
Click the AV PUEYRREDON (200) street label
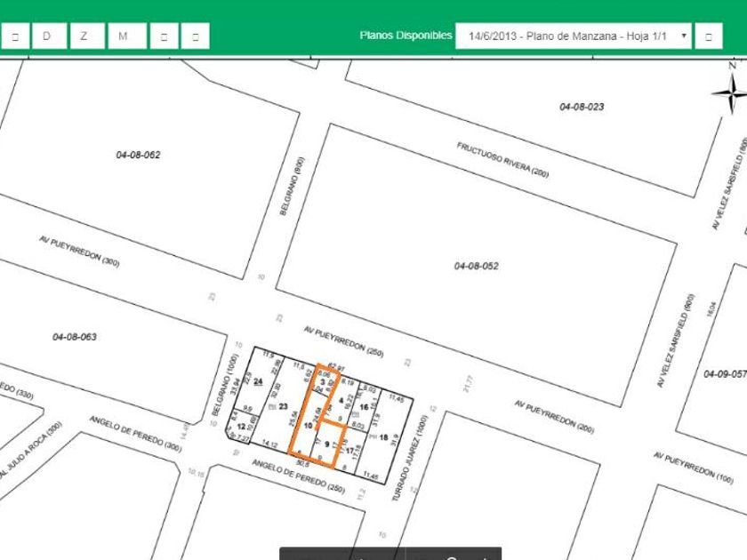[x=554, y=417]
